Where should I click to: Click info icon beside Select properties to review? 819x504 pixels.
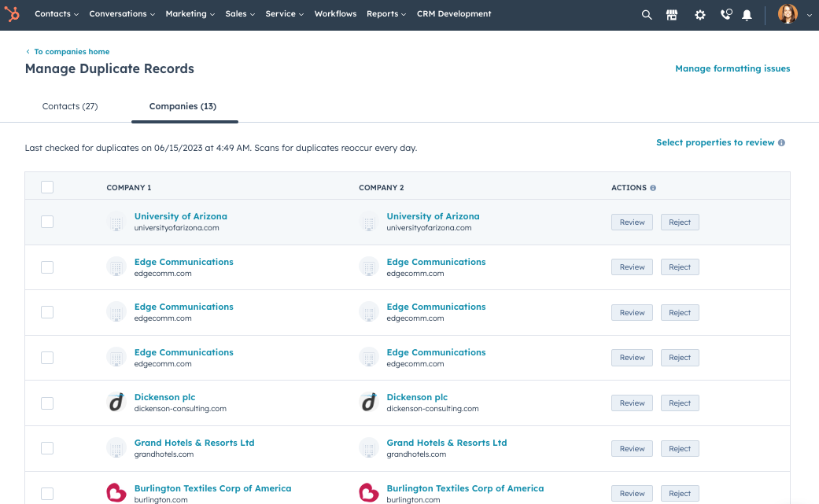781,143
